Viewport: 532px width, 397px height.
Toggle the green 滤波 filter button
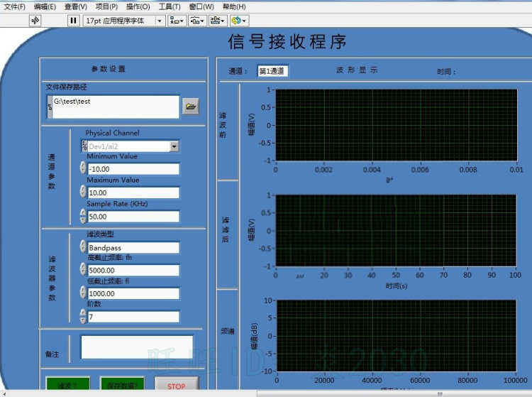[x=68, y=384]
